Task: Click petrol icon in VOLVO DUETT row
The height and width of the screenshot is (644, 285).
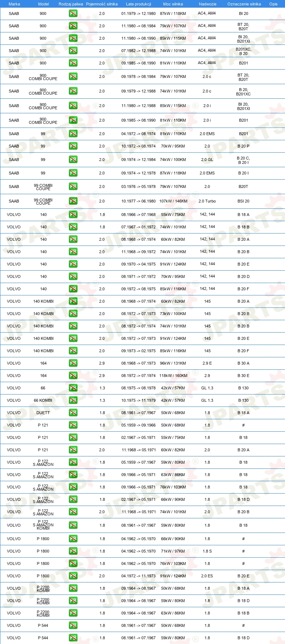Action: click(x=73, y=413)
